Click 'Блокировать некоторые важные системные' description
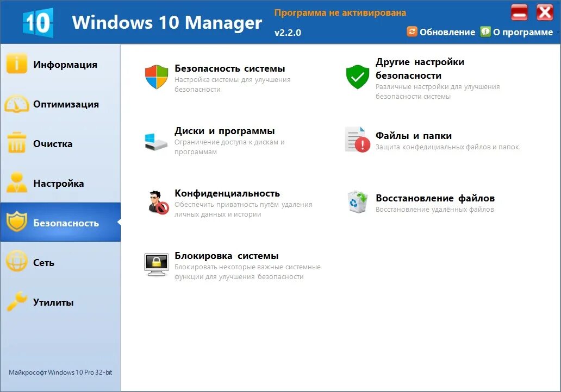Image resolution: width=561 pixels, height=392 pixels. click(x=247, y=267)
